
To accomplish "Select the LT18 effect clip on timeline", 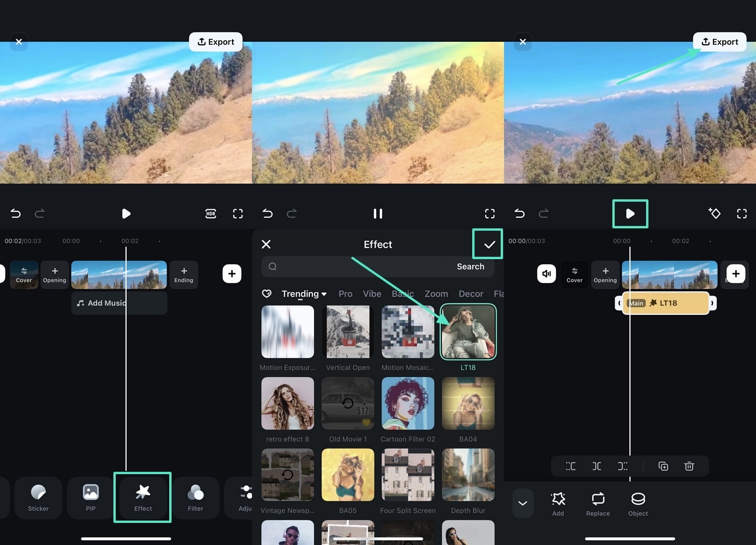I will click(666, 303).
